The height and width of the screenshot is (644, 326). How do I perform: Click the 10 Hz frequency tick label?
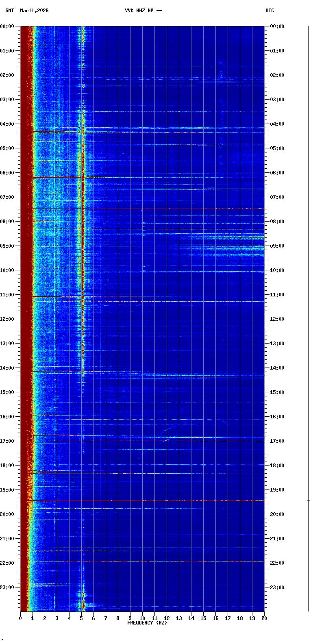tap(142, 618)
